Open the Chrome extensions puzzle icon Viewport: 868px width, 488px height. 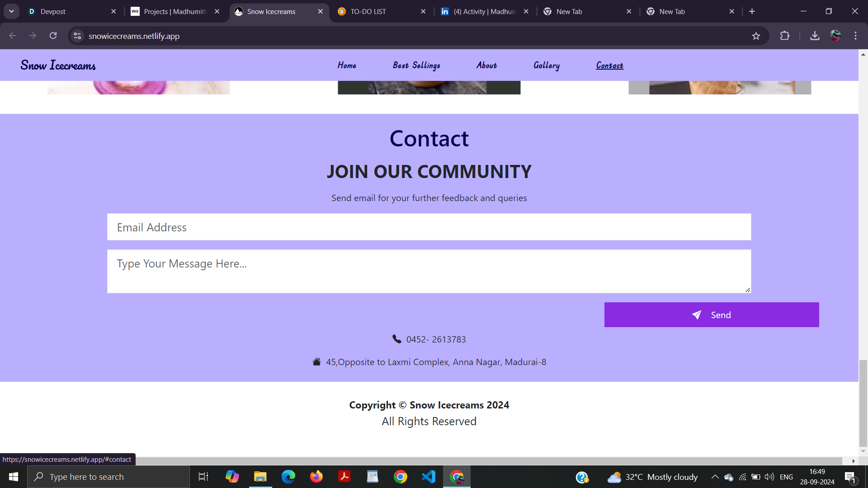785,36
